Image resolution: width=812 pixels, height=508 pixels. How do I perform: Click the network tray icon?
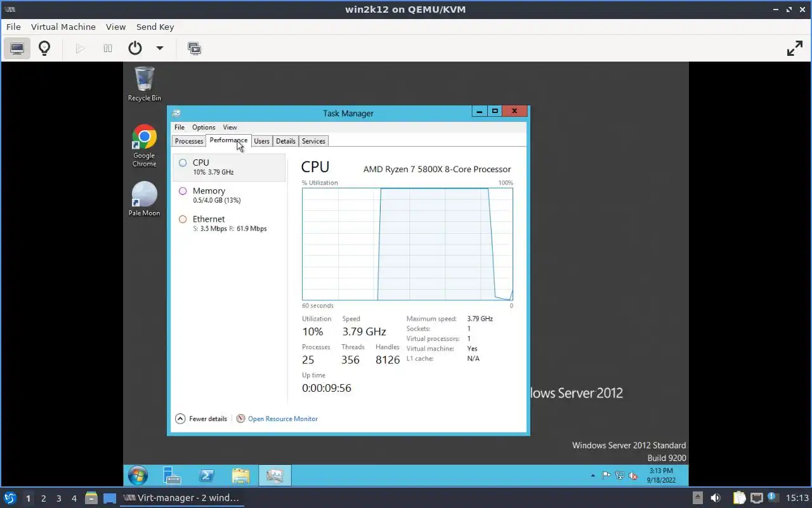click(x=620, y=475)
